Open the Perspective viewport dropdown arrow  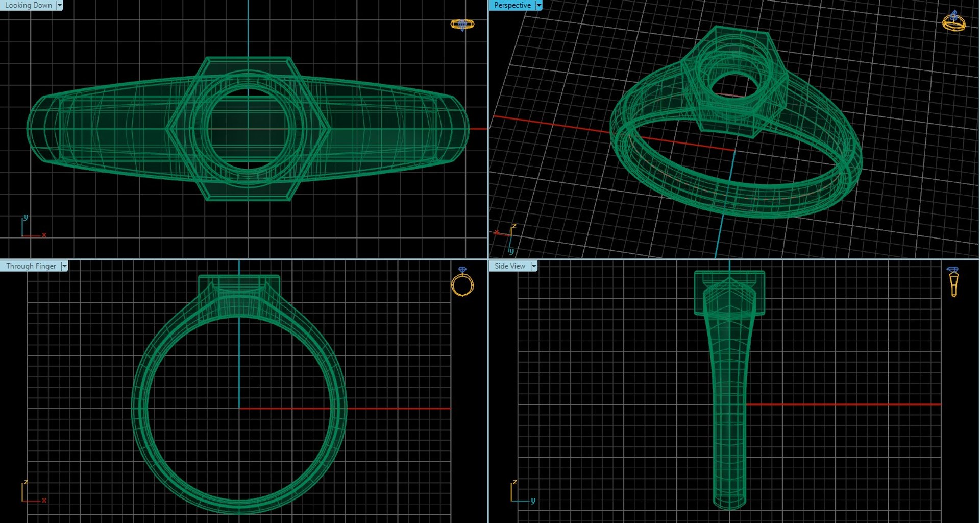pyautogui.click(x=538, y=5)
